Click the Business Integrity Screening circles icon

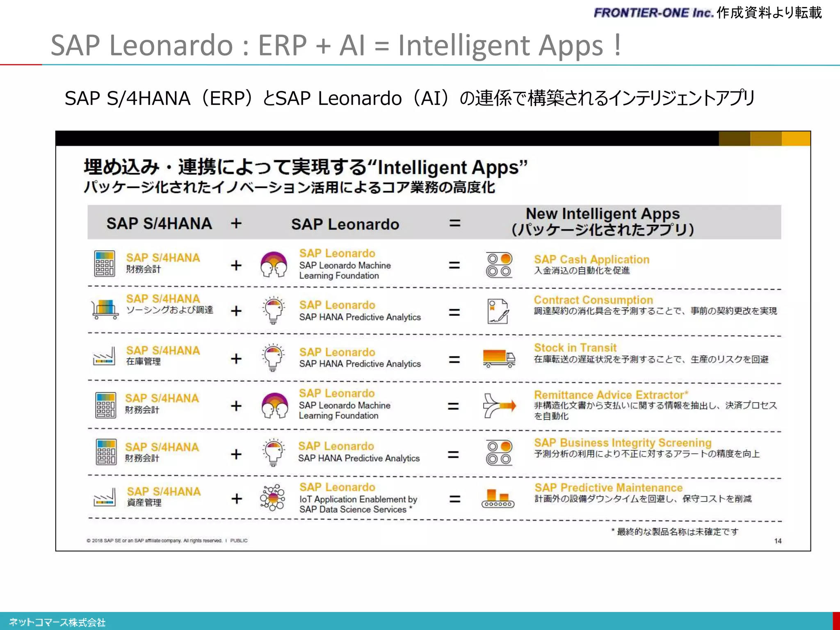(x=499, y=452)
